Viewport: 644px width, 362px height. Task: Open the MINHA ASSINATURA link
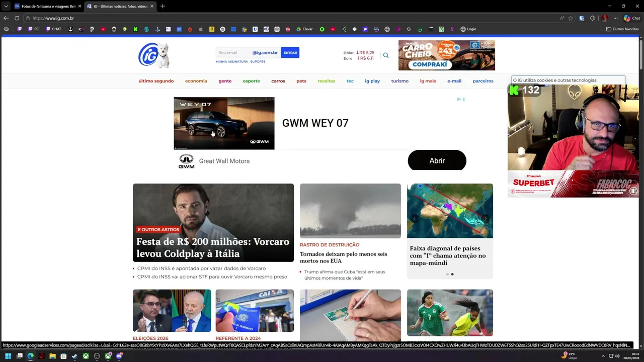232,61
